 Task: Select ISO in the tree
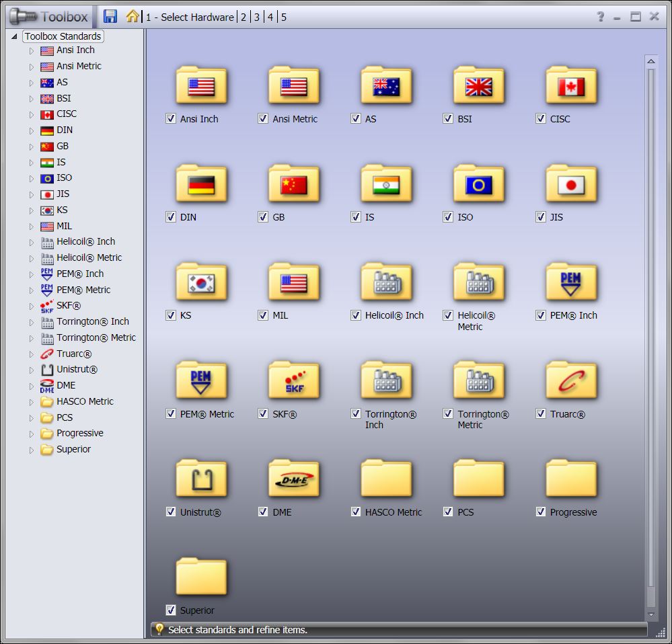(65, 177)
